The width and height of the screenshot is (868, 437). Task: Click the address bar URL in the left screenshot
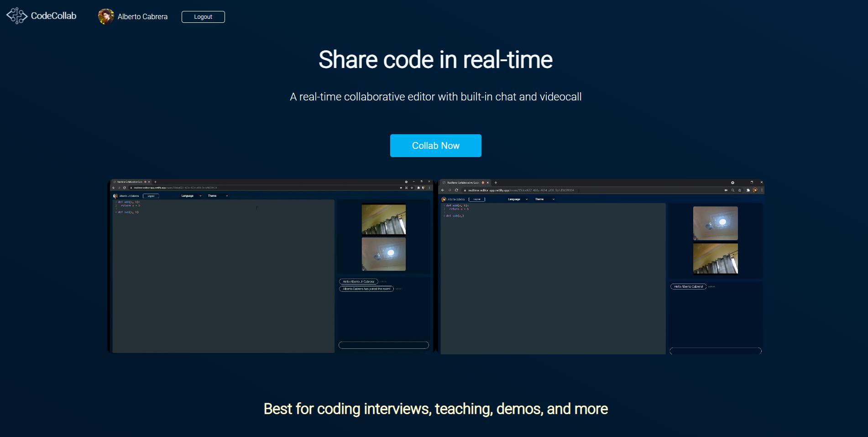(183, 188)
